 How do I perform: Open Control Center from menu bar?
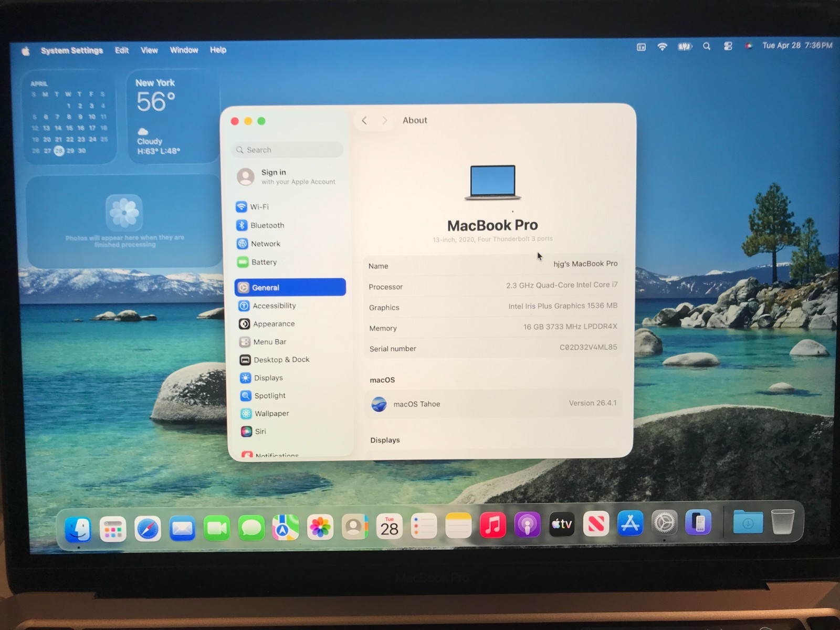pos(728,46)
